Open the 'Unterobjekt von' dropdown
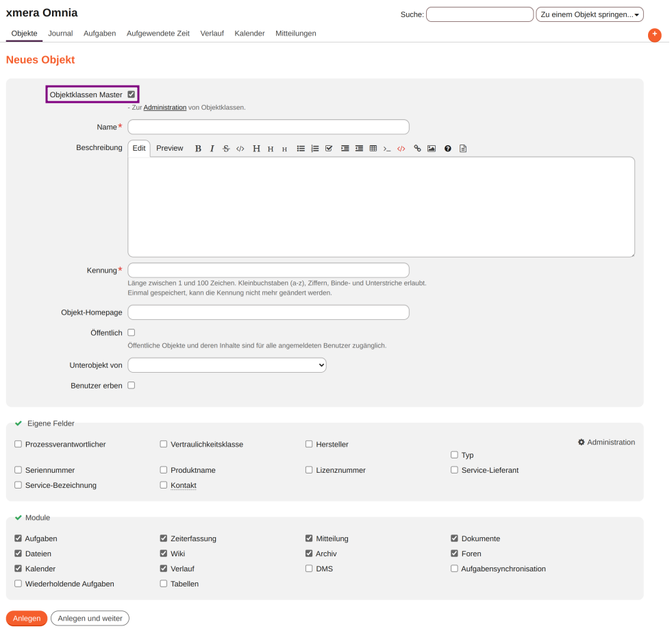This screenshot has width=672, height=631. pos(227,365)
